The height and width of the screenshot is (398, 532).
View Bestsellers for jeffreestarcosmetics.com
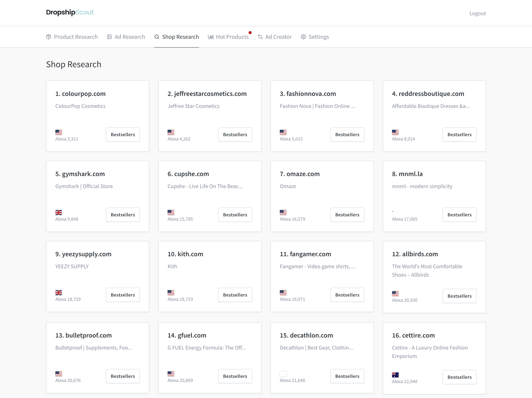[235, 135]
